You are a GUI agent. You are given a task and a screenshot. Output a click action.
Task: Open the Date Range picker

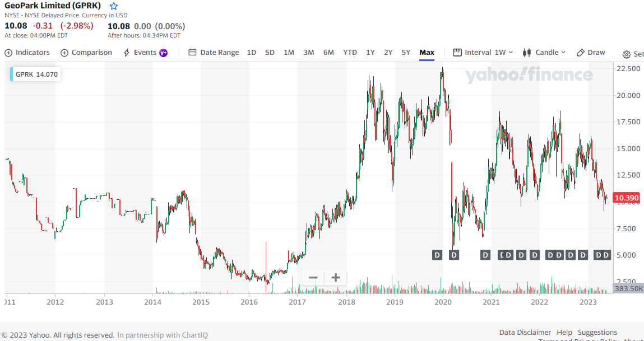(x=214, y=53)
